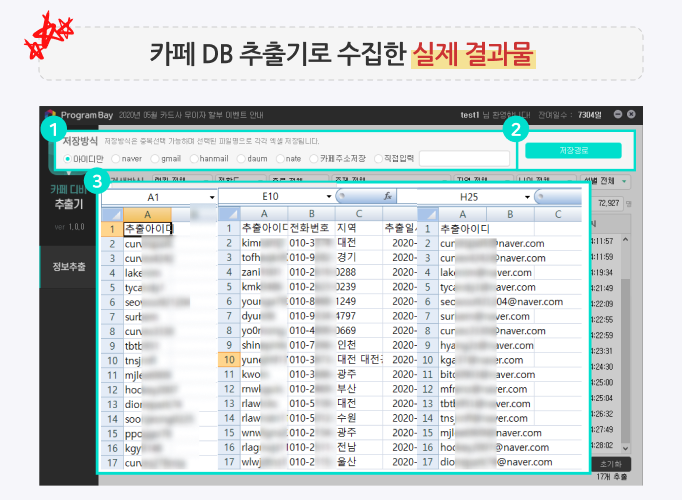Click the fx insert function icon
This screenshot has height=500, width=682.
(388, 196)
